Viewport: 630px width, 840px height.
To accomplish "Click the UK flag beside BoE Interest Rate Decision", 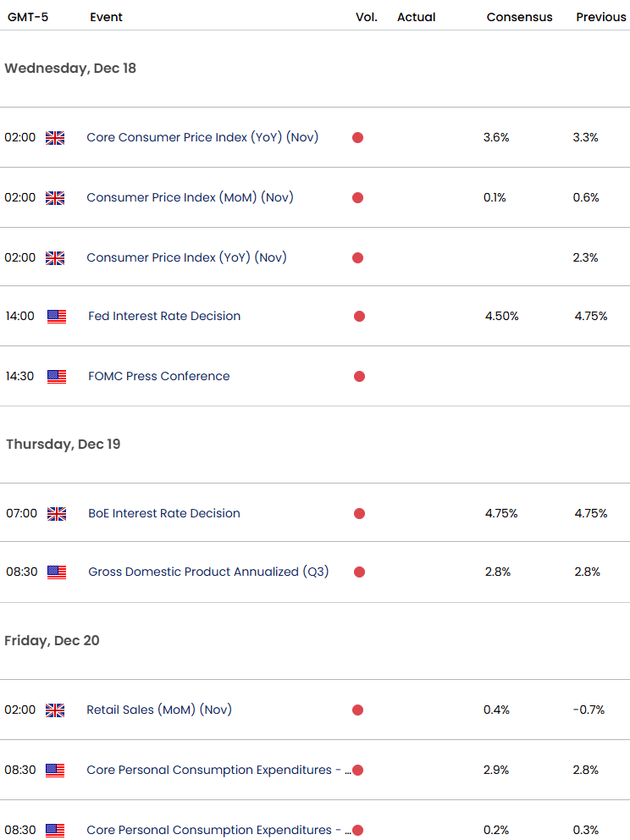I will [55, 513].
